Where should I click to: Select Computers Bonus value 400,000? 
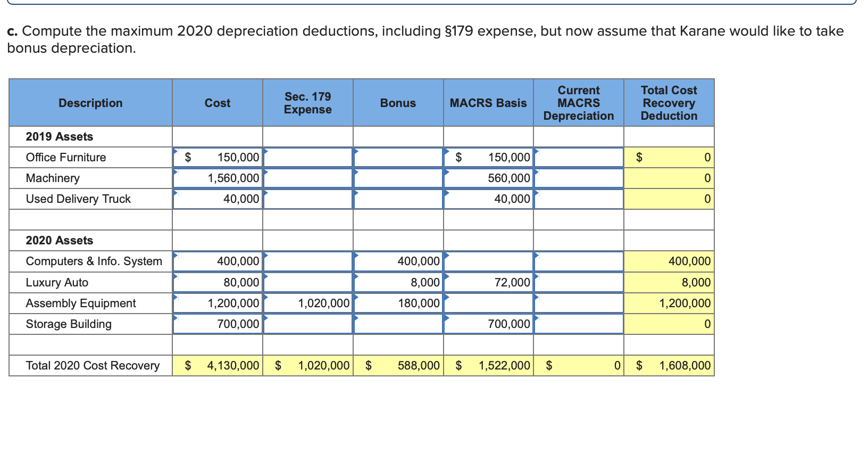[x=398, y=261]
